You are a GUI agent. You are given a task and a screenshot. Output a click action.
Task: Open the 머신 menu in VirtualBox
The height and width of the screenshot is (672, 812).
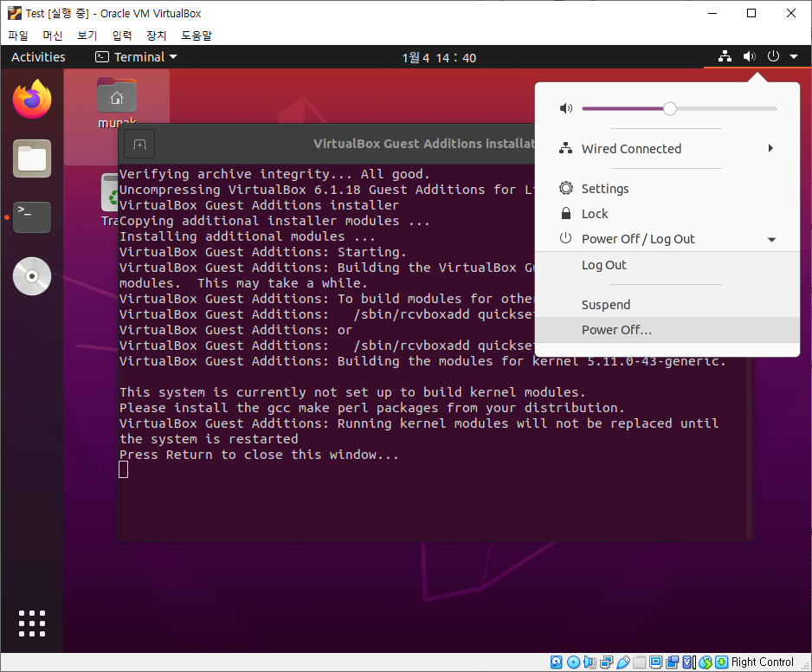coord(52,36)
